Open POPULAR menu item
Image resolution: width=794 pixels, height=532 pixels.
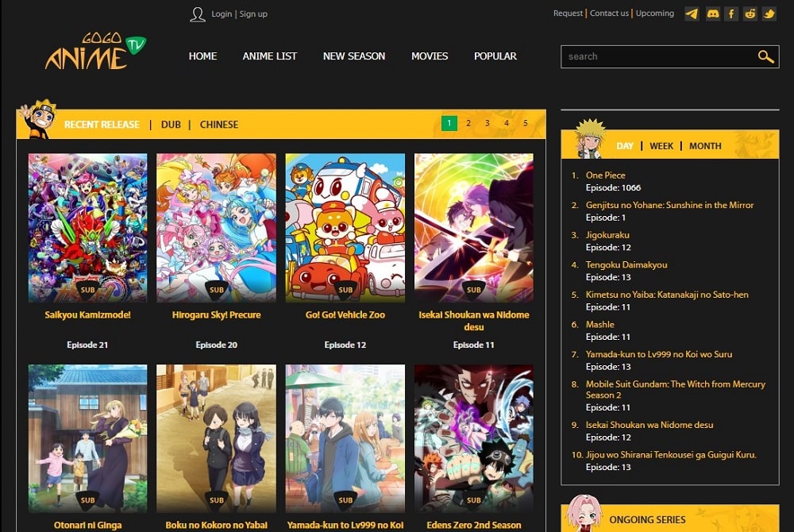(495, 56)
